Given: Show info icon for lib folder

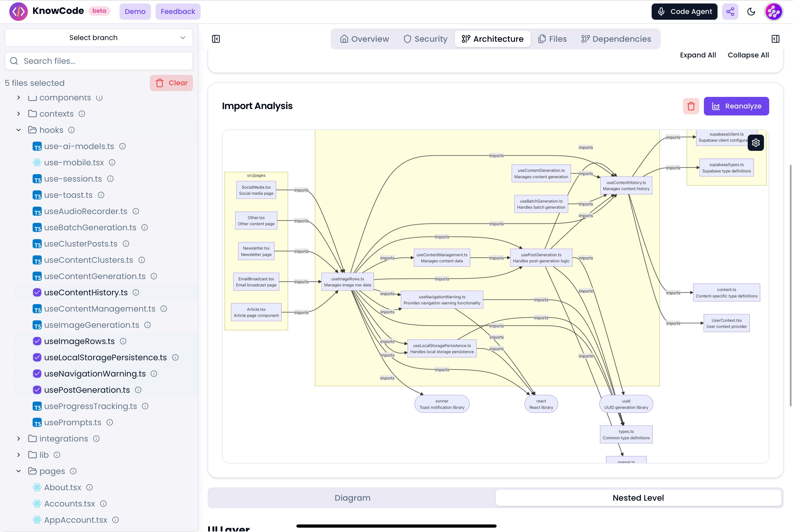Looking at the screenshot, I should 57,455.
